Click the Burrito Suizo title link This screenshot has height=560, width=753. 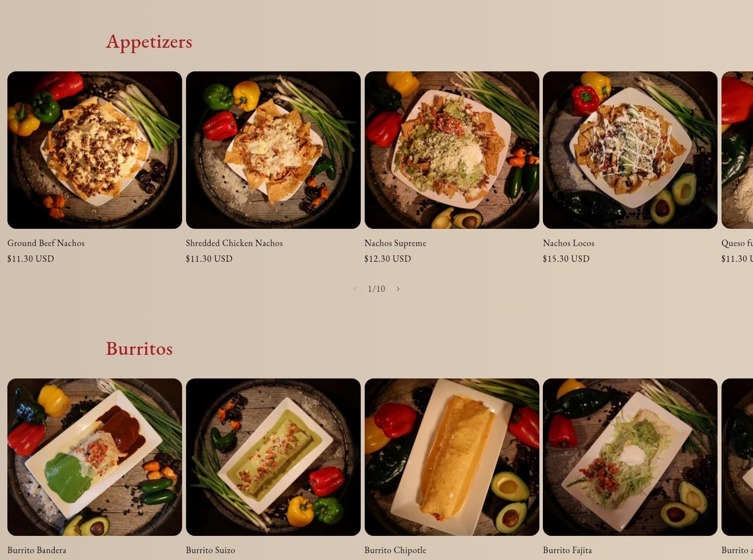coord(211,550)
